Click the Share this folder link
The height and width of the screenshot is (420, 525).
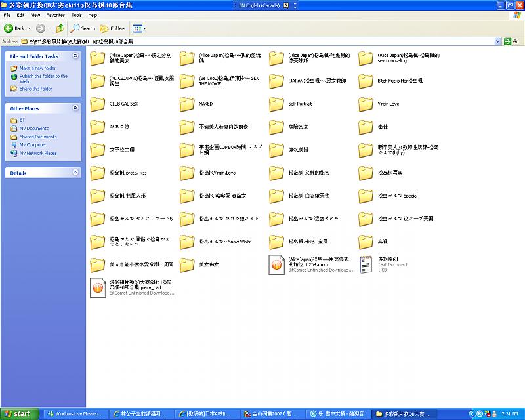(35, 89)
